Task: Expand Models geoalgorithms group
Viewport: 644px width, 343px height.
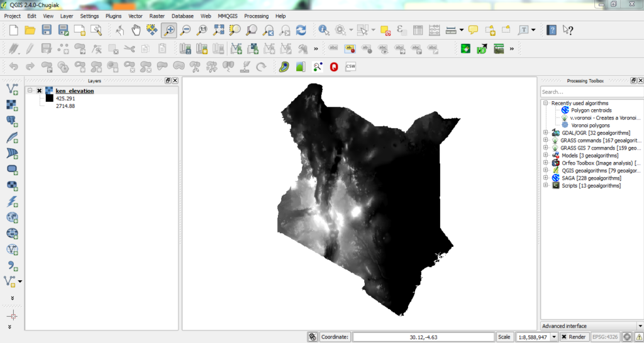Action: (546, 156)
